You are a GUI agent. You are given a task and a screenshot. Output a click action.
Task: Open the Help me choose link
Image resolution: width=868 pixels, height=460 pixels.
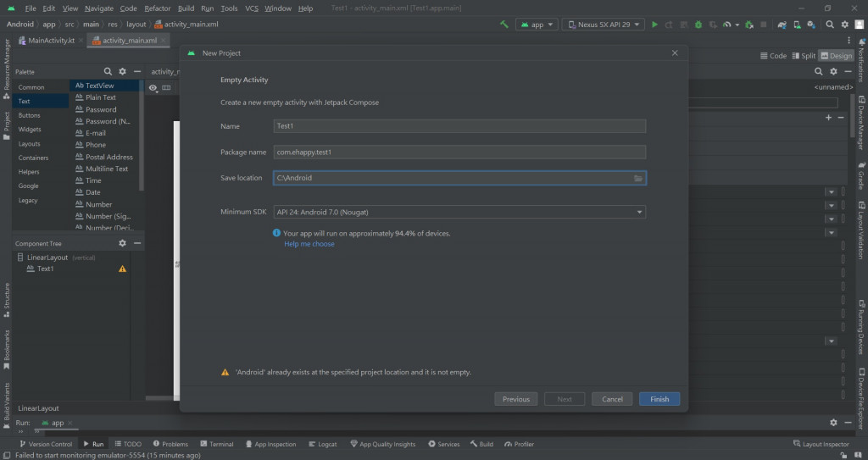pos(309,244)
